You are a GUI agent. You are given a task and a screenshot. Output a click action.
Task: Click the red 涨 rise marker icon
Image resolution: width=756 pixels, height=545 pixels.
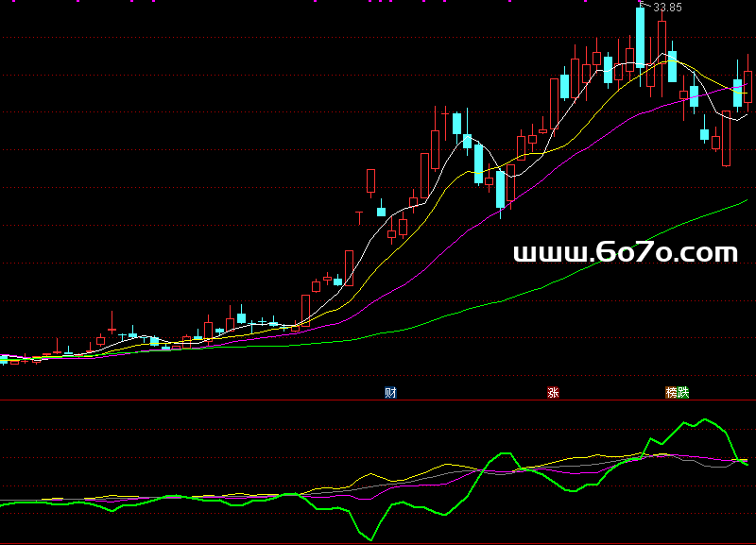pyautogui.click(x=553, y=392)
